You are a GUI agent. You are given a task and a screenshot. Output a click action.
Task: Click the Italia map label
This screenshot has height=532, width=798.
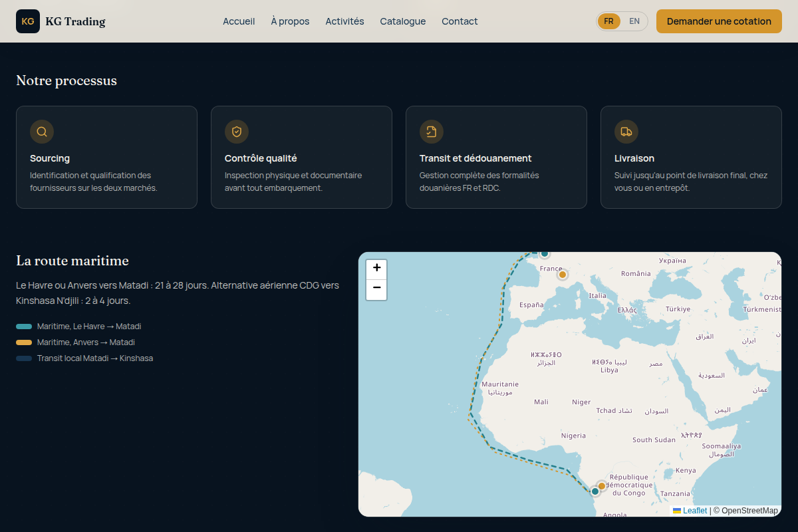pyautogui.click(x=597, y=295)
